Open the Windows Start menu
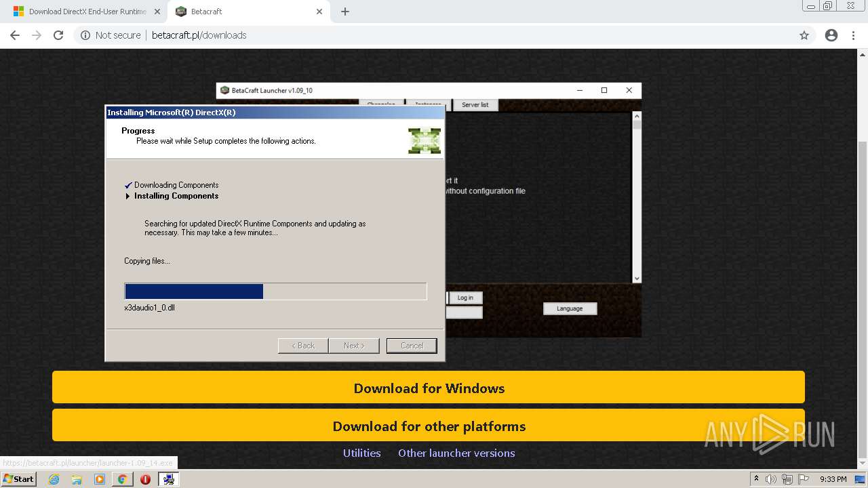This screenshot has height=488, width=868. pyautogui.click(x=18, y=479)
